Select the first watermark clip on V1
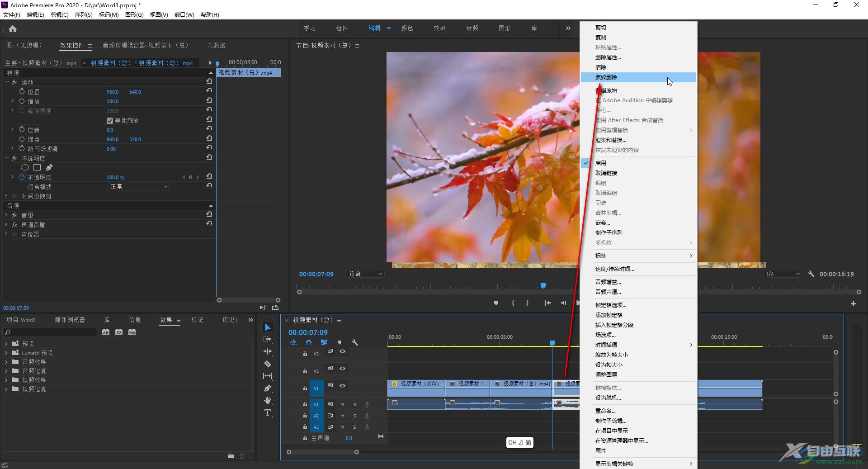The width and height of the screenshot is (868, 469). coord(416,388)
